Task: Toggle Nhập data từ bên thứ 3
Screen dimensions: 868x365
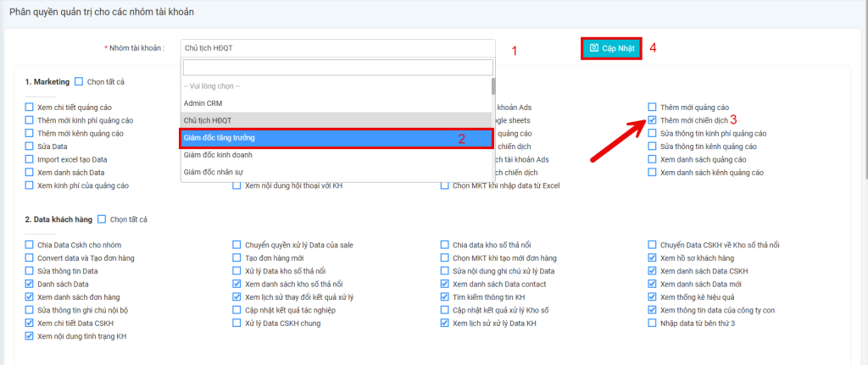Action: pyautogui.click(x=652, y=323)
